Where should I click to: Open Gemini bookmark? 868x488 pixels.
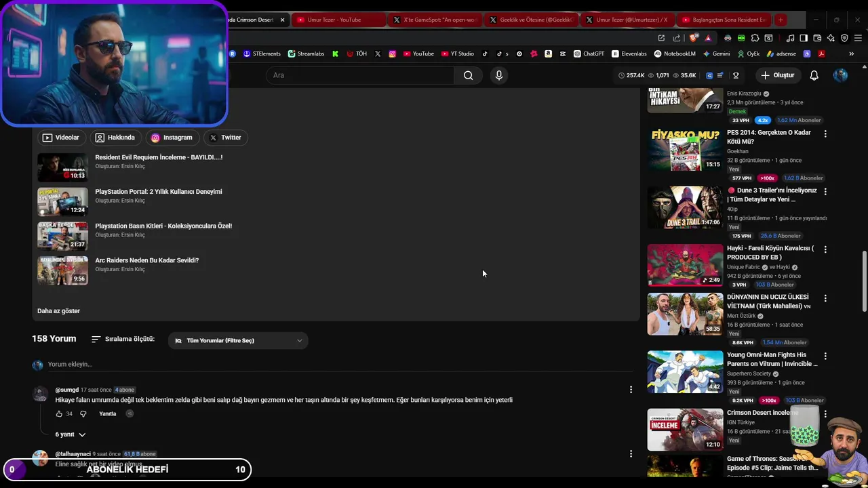point(716,54)
